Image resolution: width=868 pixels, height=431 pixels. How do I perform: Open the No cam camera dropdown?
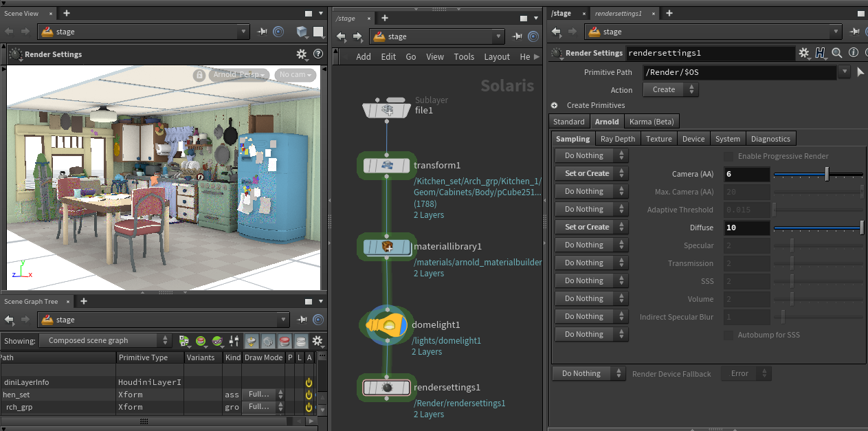pyautogui.click(x=295, y=74)
